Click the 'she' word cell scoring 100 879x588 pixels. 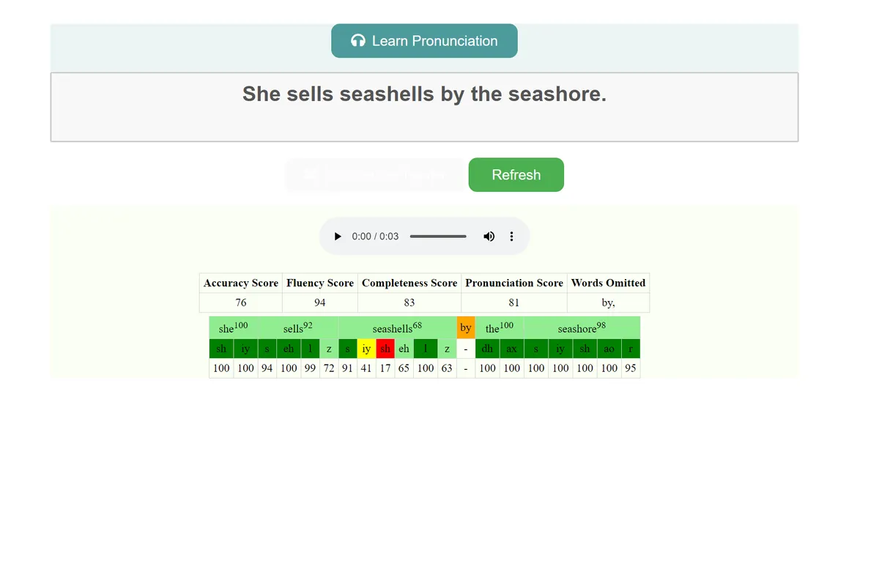point(233,327)
